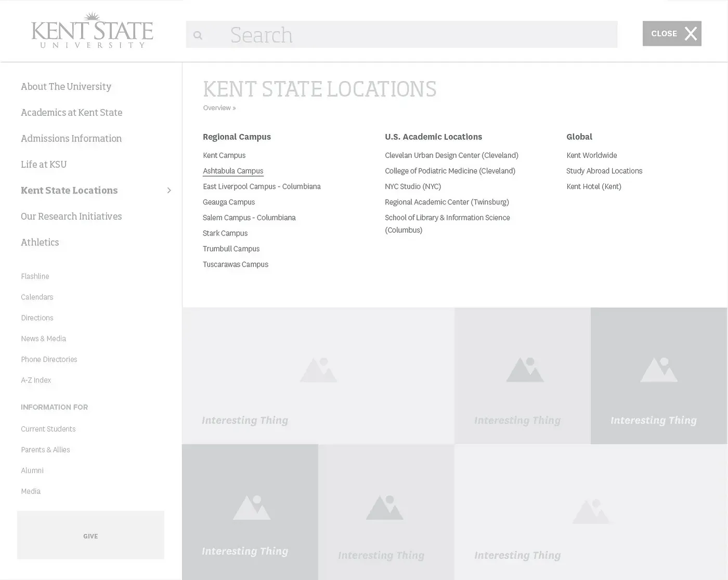
Task: Open Study Abroad Locations link
Action: (x=604, y=170)
